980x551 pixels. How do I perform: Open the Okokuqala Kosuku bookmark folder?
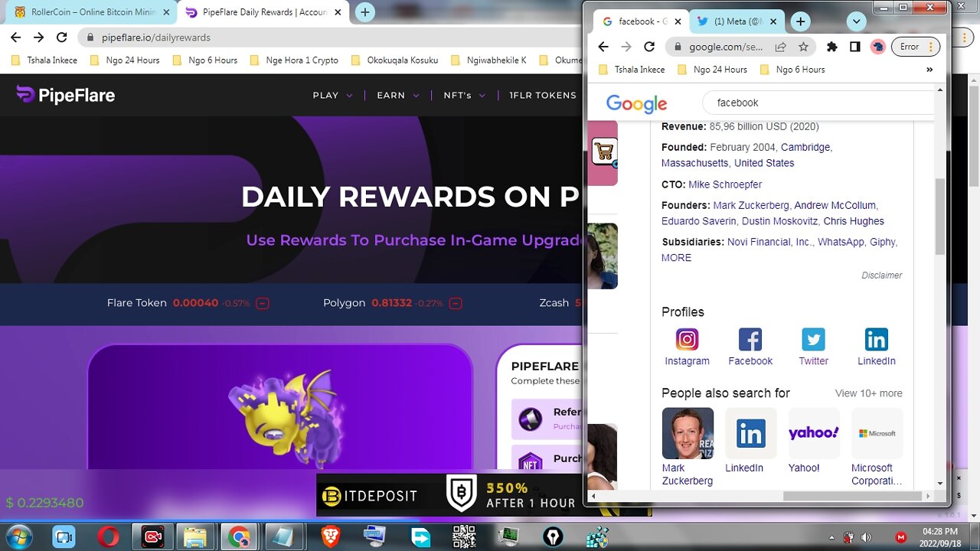(x=394, y=60)
